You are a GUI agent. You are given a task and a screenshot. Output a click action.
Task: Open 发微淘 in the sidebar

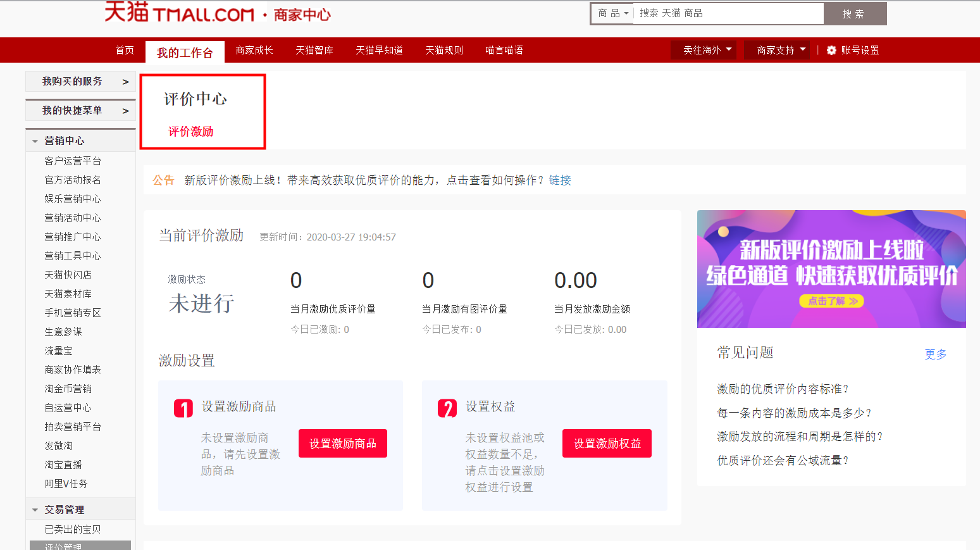[58, 446]
